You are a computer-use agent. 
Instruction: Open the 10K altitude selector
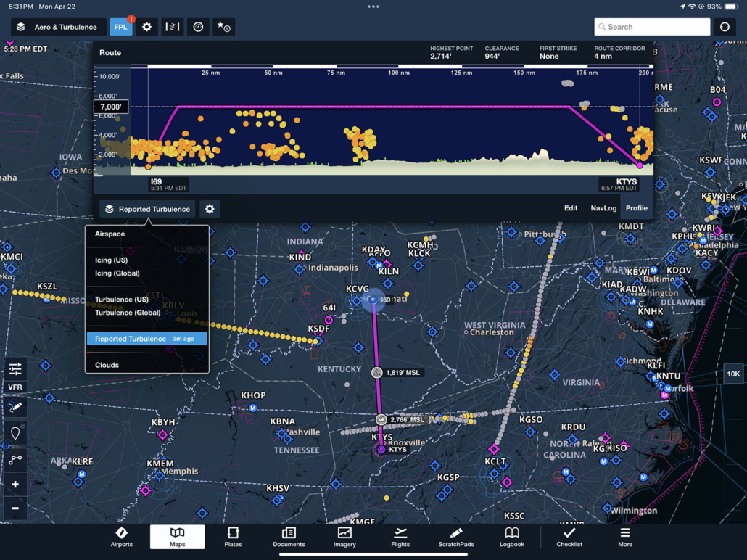pos(733,374)
